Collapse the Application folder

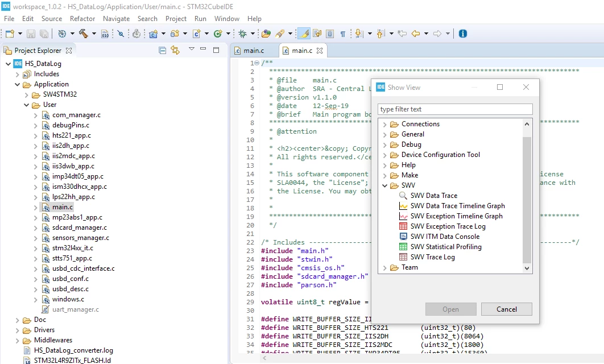click(x=17, y=84)
